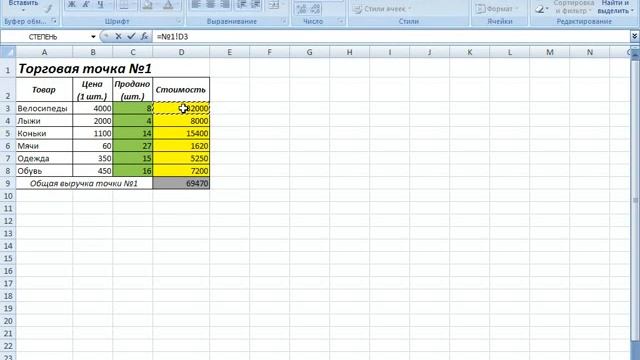The height and width of the screenshot is (360, 640).
Task: Toggle underline (Ч) formatting
Action: click(x=100, y=5)
